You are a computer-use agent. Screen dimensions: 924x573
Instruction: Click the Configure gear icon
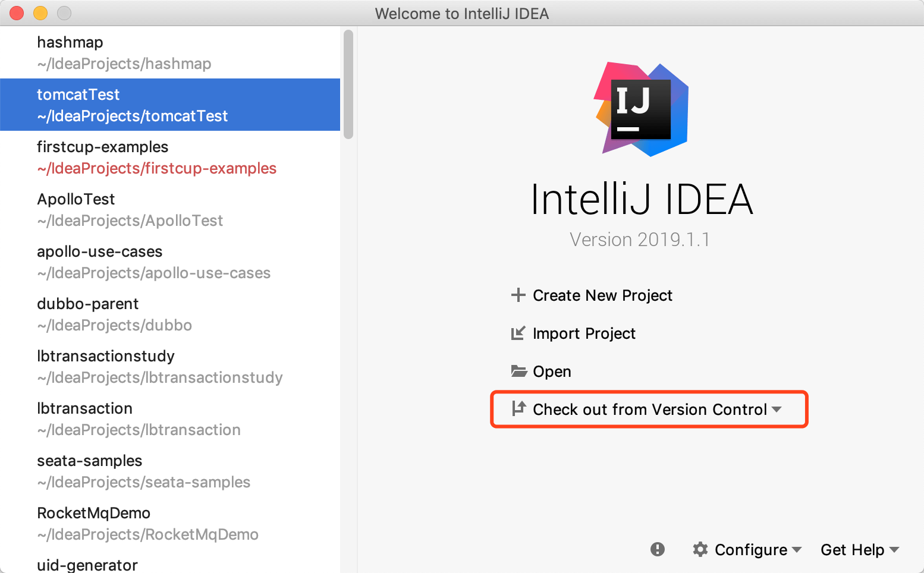coord(700,549)
